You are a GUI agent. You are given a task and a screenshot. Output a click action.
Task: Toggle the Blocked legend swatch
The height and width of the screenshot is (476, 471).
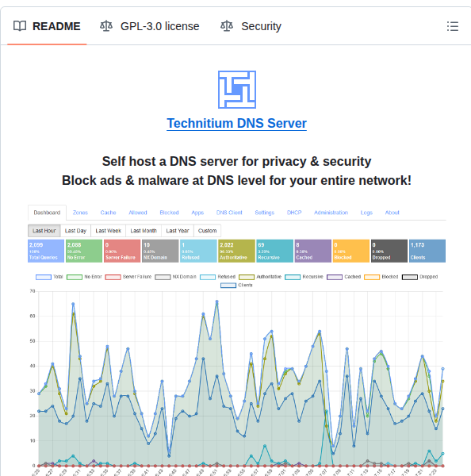point(372,277)
